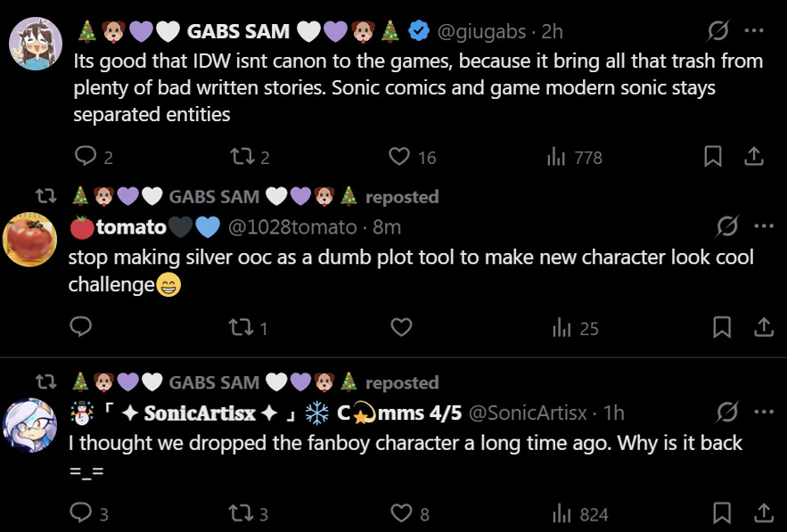787x532 pixels.
Task: Open SonicArtisx's avatar image
Action: click(30, 425)
